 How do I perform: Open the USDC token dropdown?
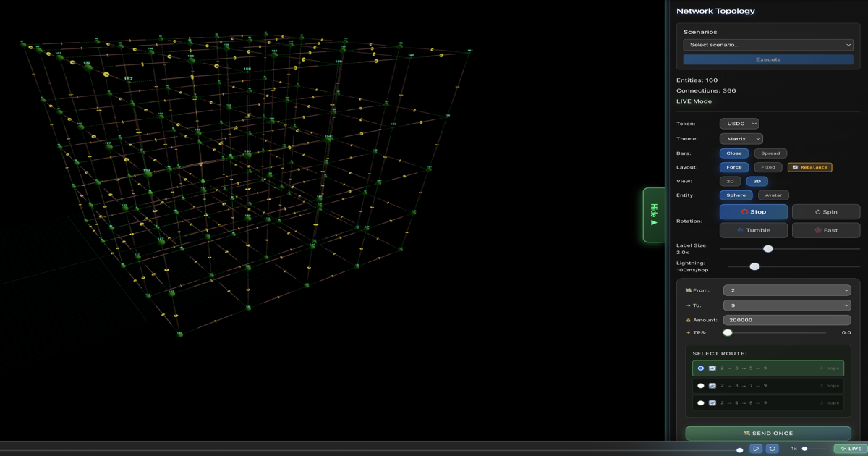[739, 124]
